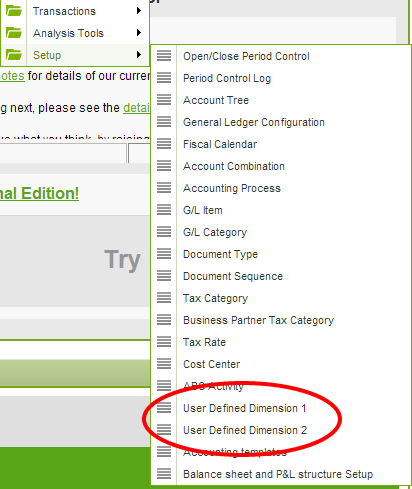
Task: Click the list icon beside Cost Center
Action: (x=164, y=364)
